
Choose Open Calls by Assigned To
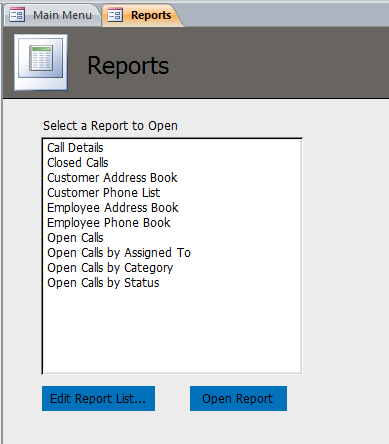[x=172, y=253]
